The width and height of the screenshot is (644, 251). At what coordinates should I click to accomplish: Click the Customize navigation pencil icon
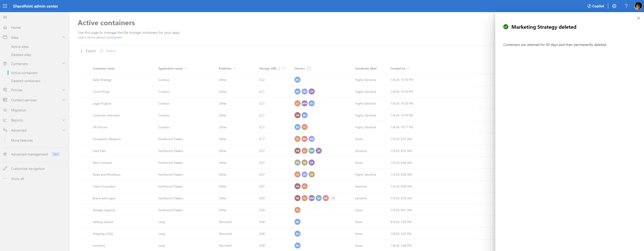pos(5,169)
